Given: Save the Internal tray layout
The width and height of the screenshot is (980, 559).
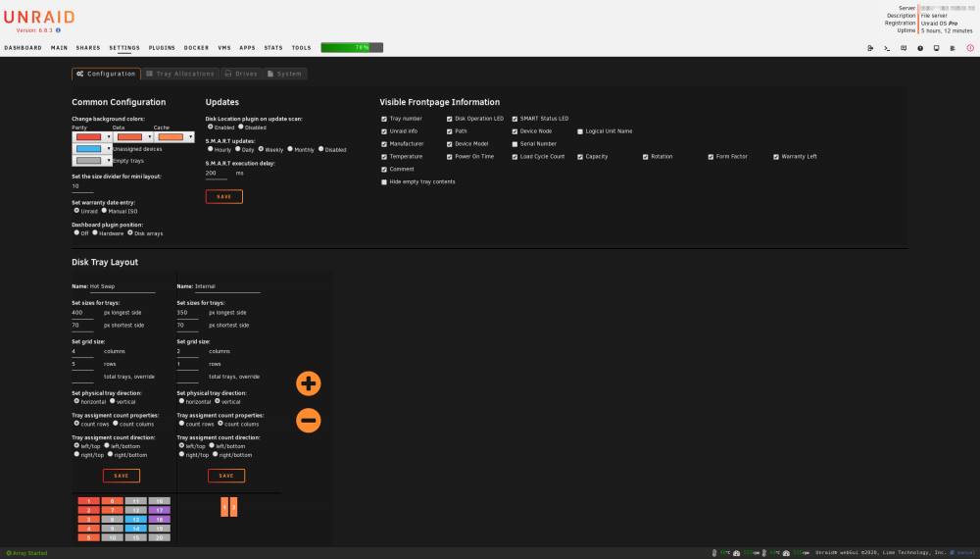Looking at the screenshot, I should coord(226,476).
